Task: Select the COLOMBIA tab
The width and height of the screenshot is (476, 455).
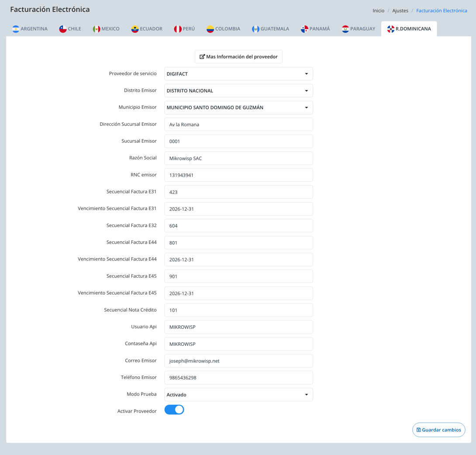Action: 224,29
